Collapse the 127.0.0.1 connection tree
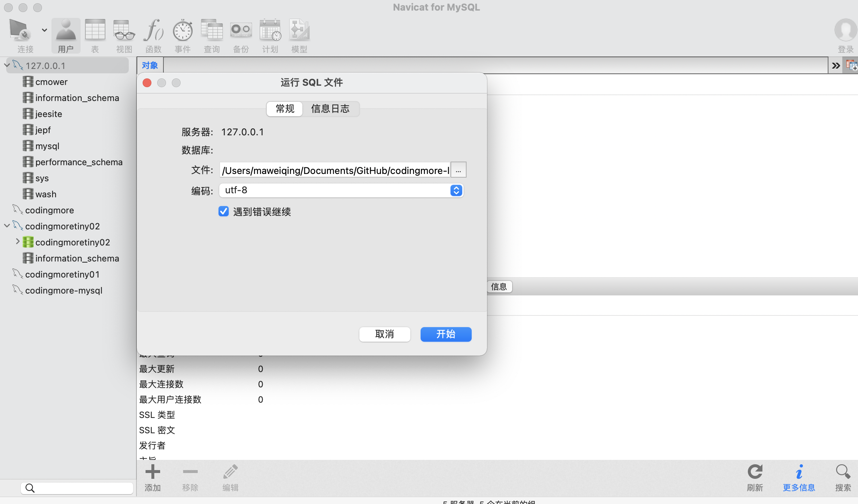The width and height of the screenshot is (858, 504). [7, 66]
